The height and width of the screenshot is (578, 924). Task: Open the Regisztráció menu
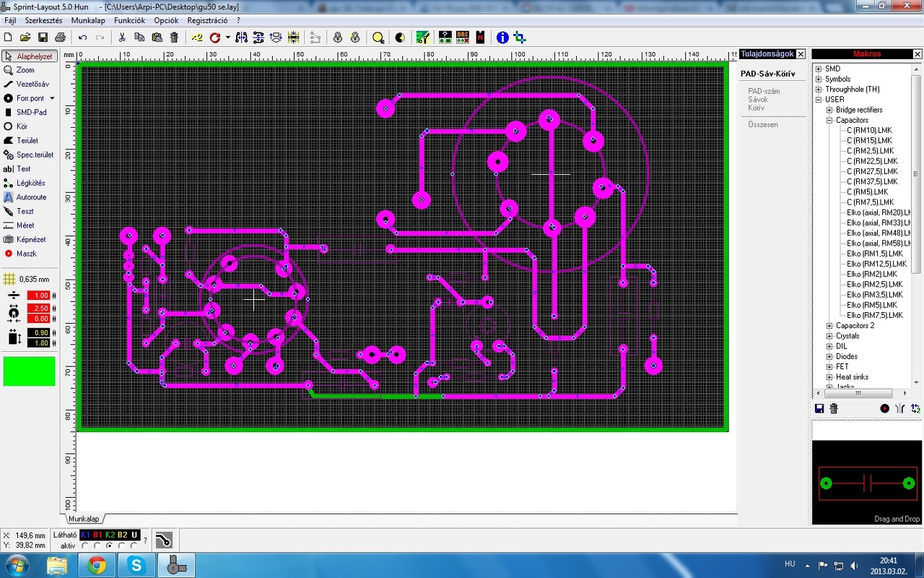coord(208,20)
